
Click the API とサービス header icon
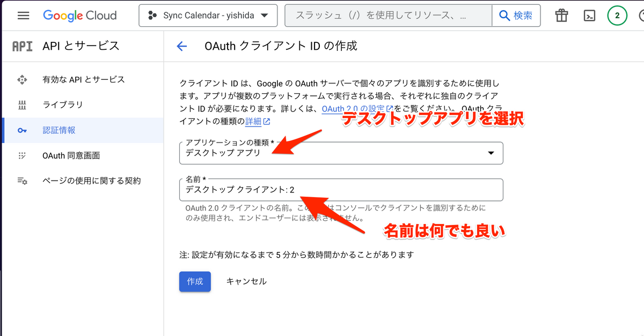click(23, 46)
